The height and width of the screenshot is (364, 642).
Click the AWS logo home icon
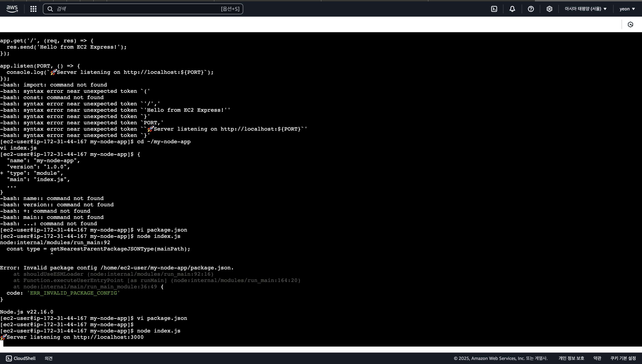click(x=12, y=9)
